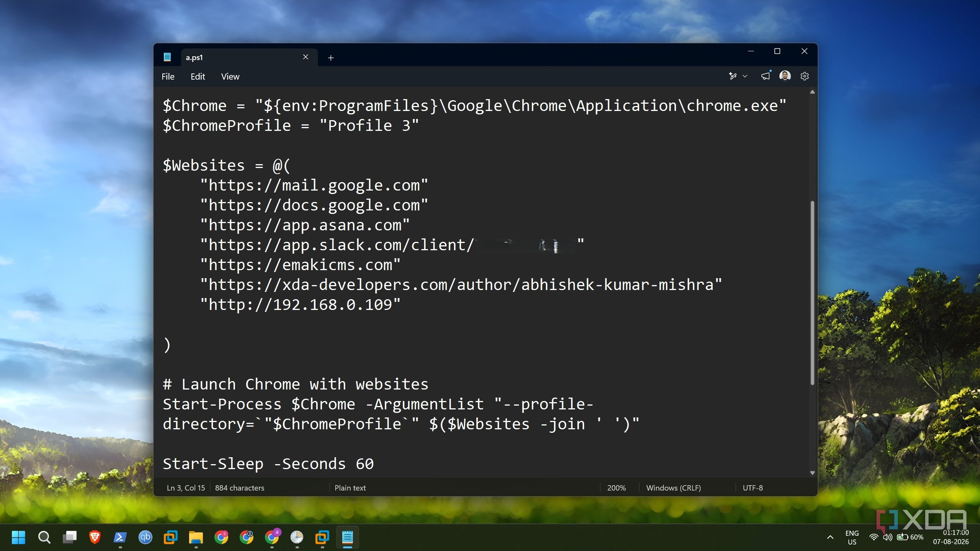The image size is (980, 551).
Task: Click the $Websites = @( line
Action: point(226,166)
